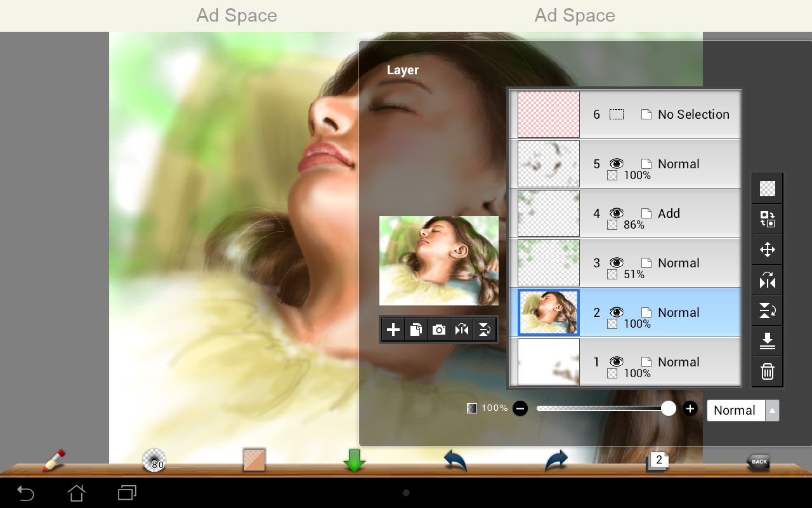Flip layer vertically on side toolbar

pyautogui.click(x=768, y=311)
